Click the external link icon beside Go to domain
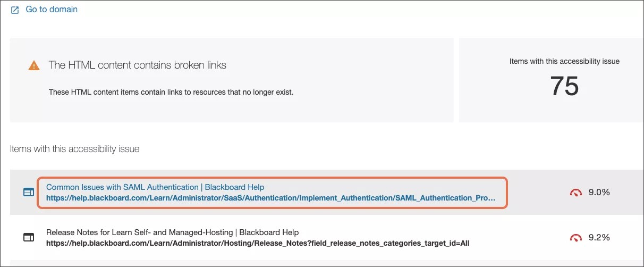This screenshot has width=644, height=267. click(15, 10)
